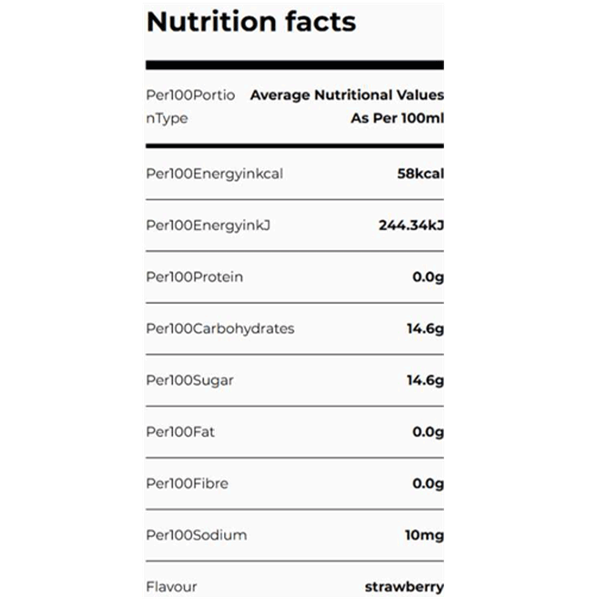Click the Nutrition facts heading
The height and width of the screenshot is (600, 600).
pos(251,22)
